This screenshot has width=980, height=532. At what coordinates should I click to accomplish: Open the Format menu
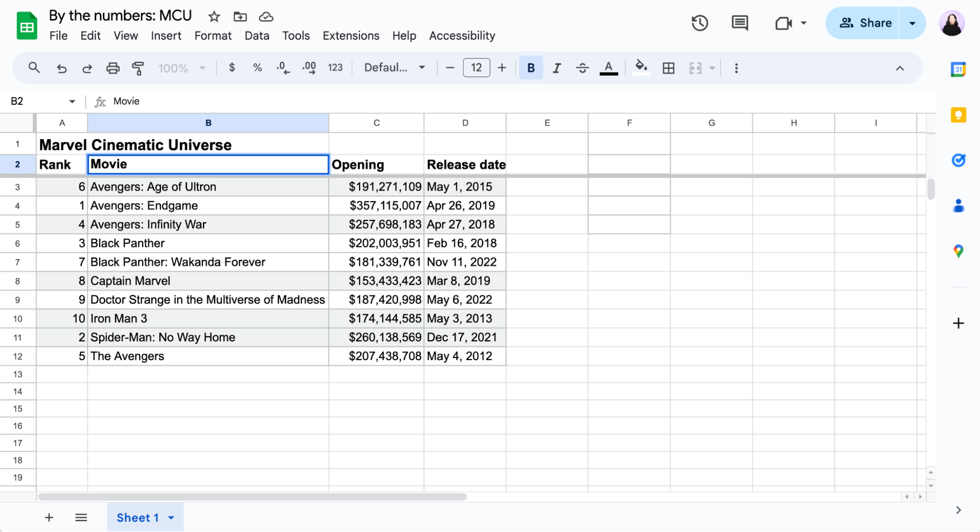click(x=213, y=36)
